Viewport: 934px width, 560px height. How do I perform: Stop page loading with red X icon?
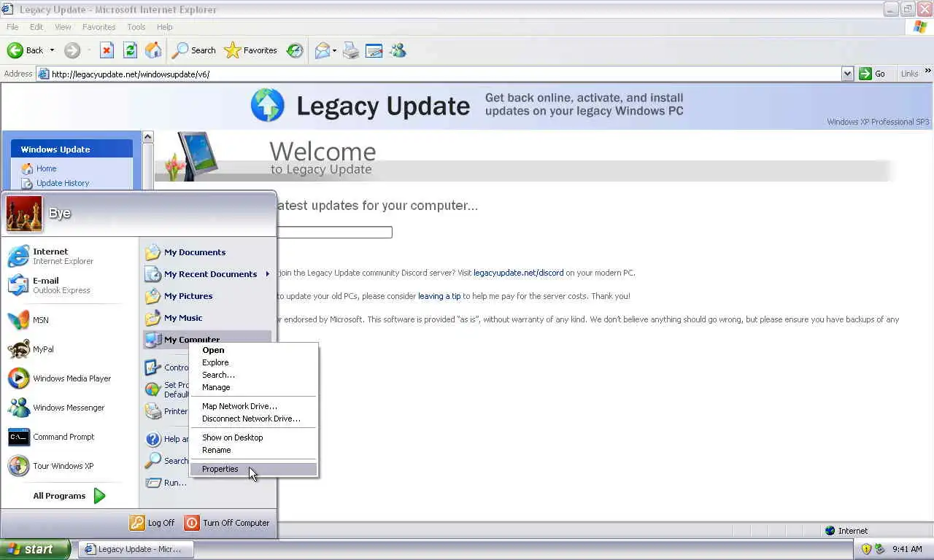(107, 50)
